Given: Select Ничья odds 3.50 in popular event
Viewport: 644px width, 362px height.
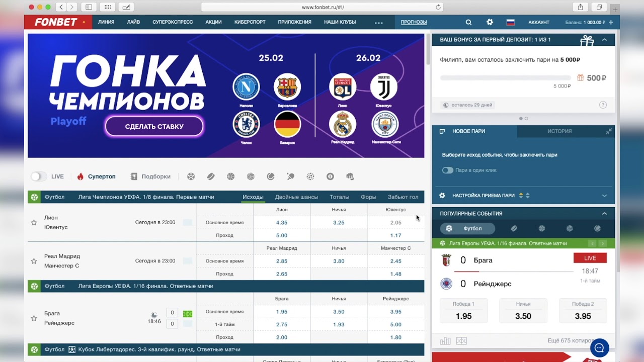Looking at the screenshot, I should pos(523,311).
